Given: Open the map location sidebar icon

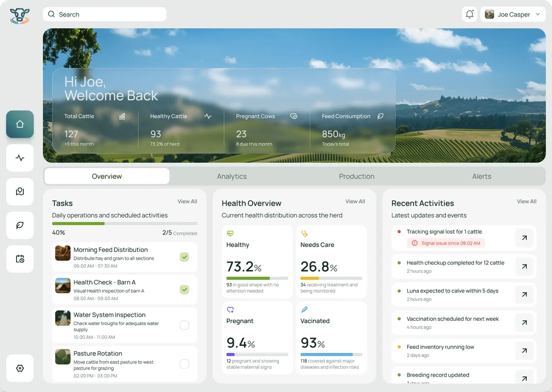Looking at the screenshot, I should pyautogui.click(x=20, y=192).
